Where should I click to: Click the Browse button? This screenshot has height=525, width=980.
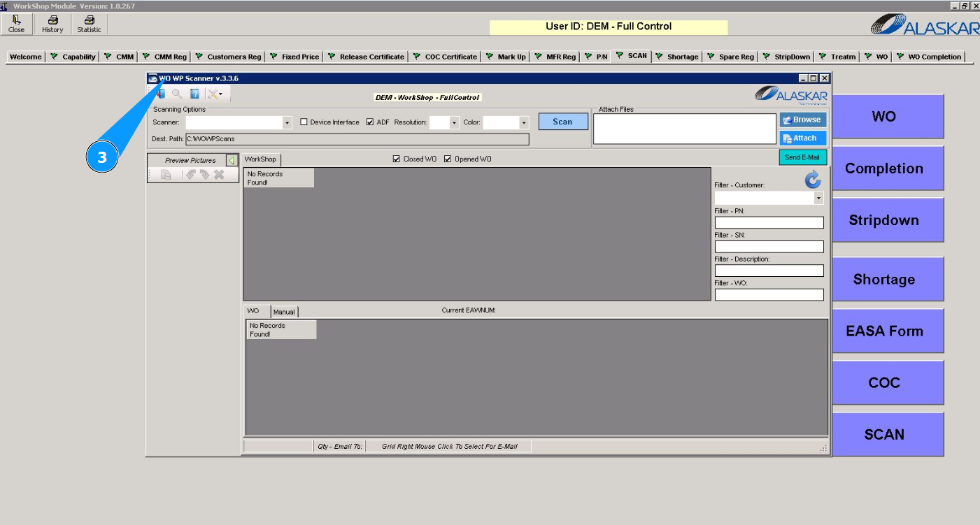tap(803, 120)
